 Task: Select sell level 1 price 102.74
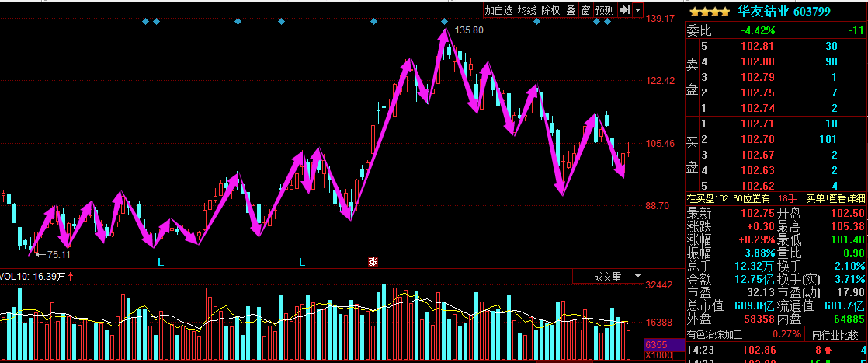tap(756, 108)
